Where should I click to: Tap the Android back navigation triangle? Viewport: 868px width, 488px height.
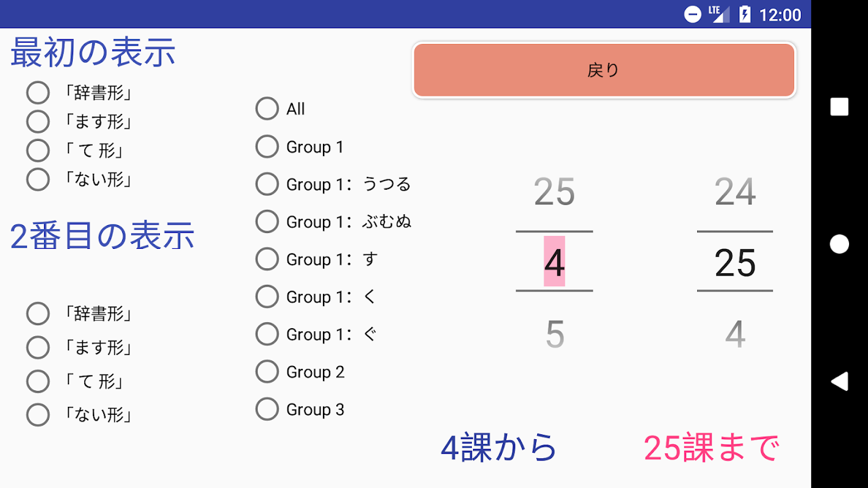[839, 381]
